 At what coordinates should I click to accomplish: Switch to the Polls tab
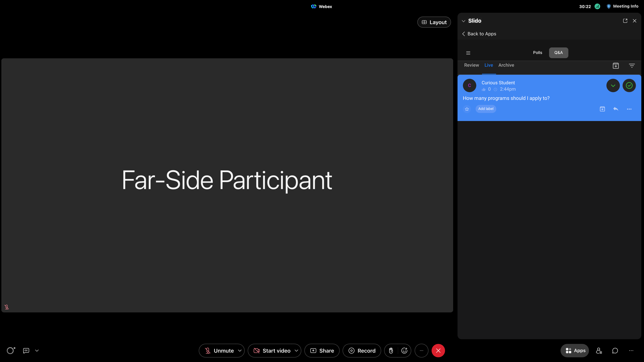[x=537, y=53]
